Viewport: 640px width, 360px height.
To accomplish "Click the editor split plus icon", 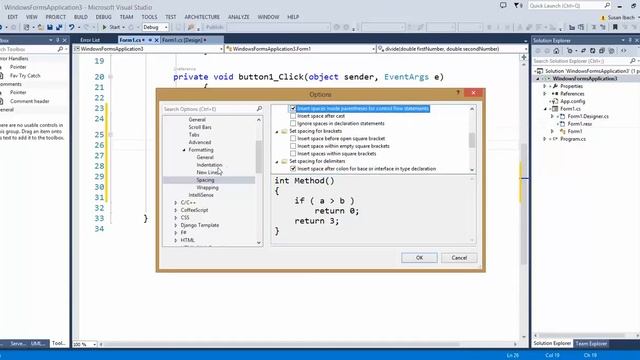I will point(524,58).
